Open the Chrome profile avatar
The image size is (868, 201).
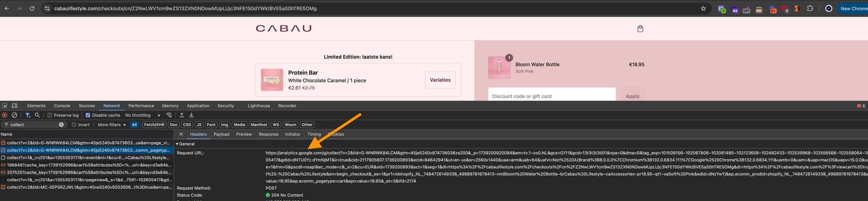(x=829, y=9)
